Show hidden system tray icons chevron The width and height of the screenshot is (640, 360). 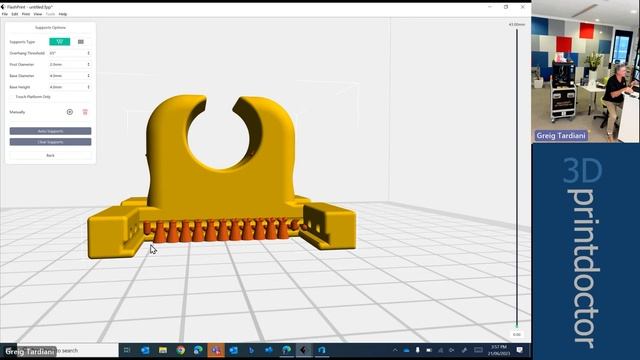tap(395, 350)
